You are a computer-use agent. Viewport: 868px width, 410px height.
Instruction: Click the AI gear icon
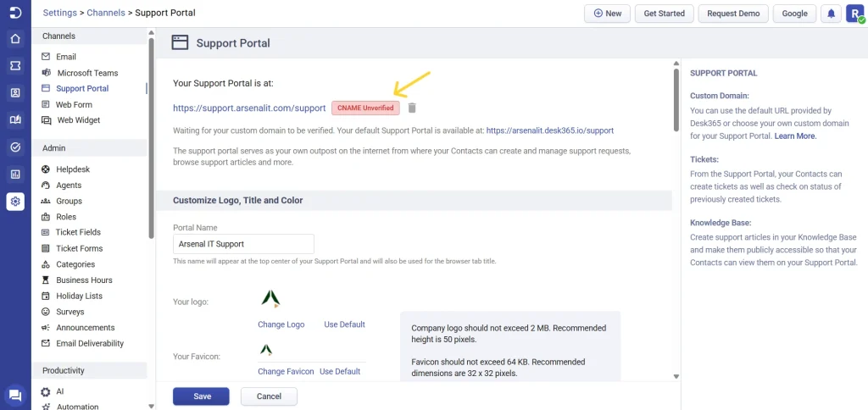(x=46, y=391)
